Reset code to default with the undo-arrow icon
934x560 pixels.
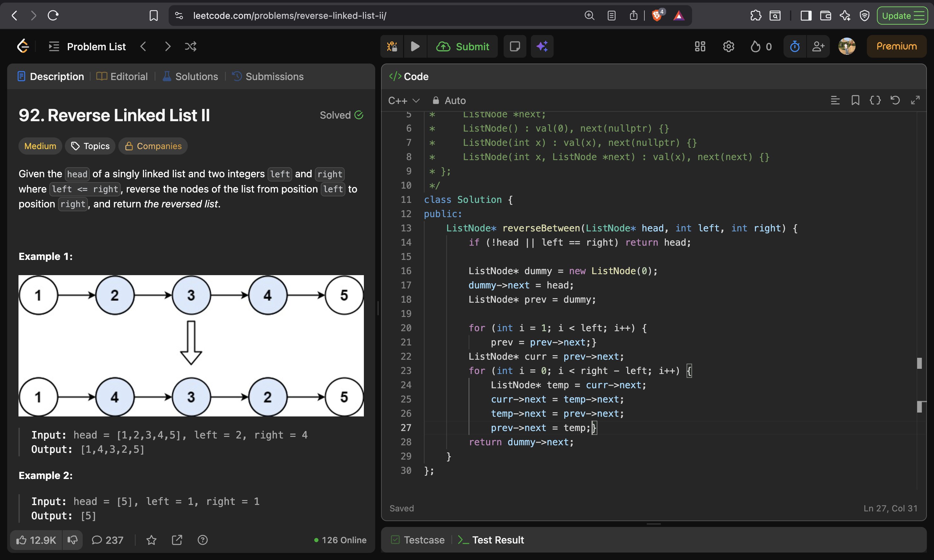tap(895, 100)
